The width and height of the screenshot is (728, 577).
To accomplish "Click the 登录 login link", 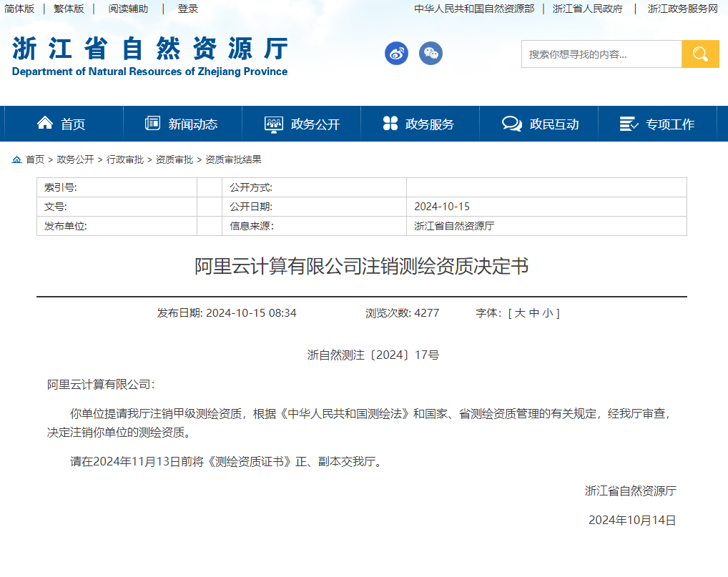I will pos(187,9).
